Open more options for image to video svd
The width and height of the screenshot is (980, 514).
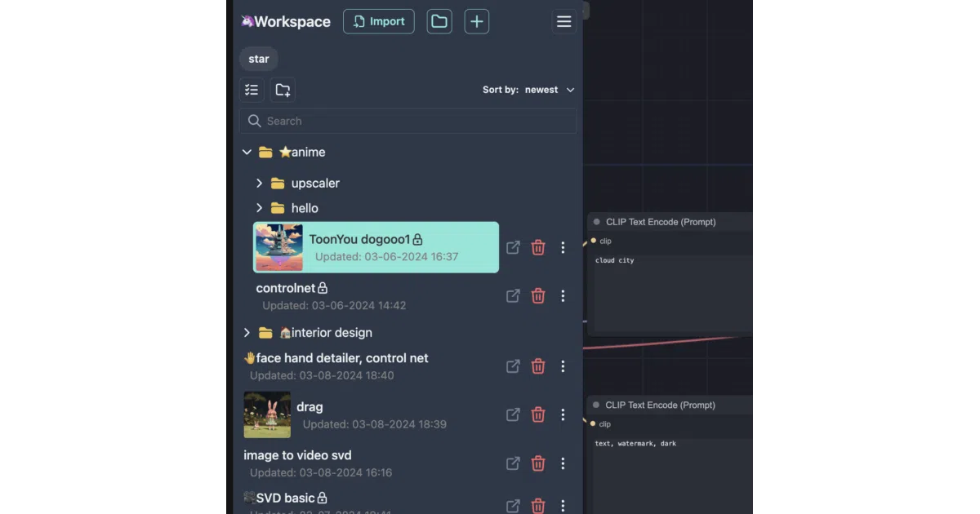[563, 463]
